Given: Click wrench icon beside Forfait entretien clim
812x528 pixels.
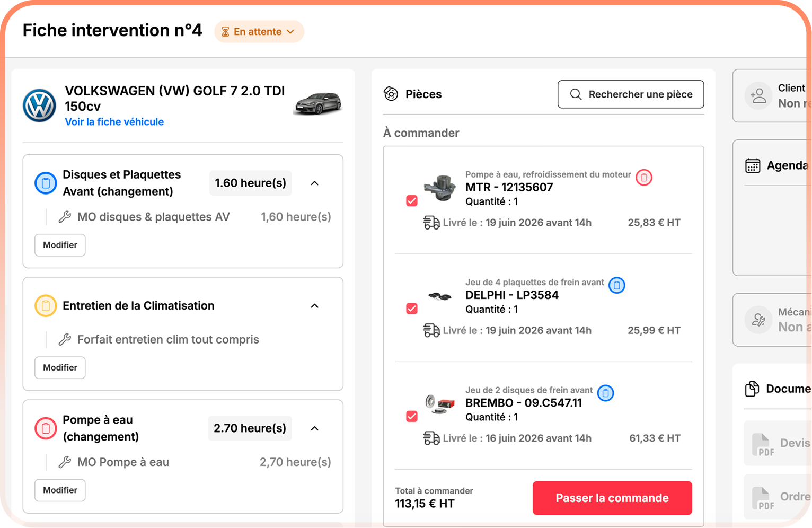Looking at the screenshot, I should point(65,339).
